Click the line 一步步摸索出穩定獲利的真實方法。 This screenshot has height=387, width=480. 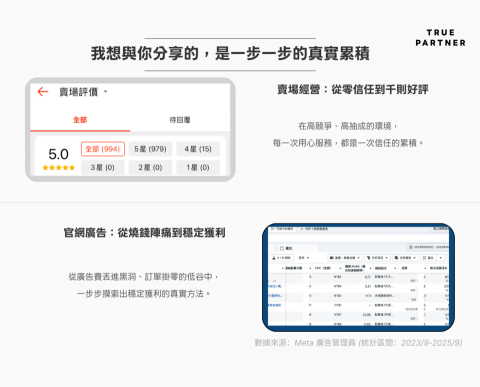(144, 294)
